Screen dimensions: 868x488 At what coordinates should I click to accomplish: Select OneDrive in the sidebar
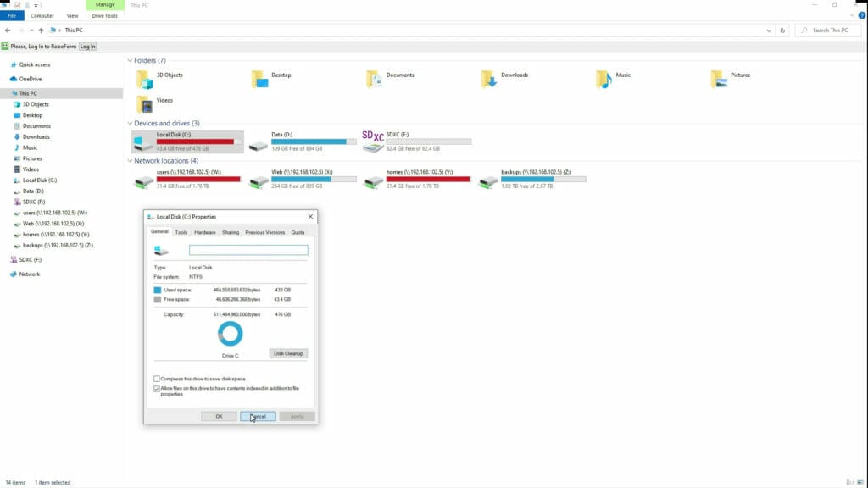[31, 80]
